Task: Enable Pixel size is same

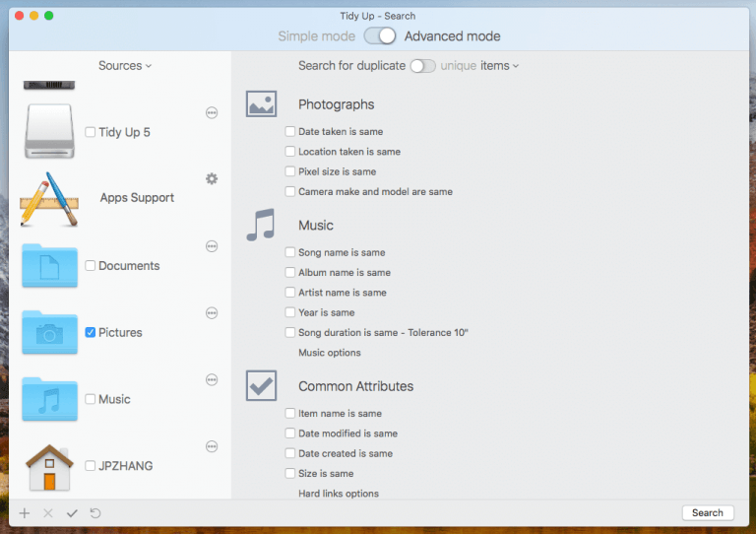Action: [290, 171]
